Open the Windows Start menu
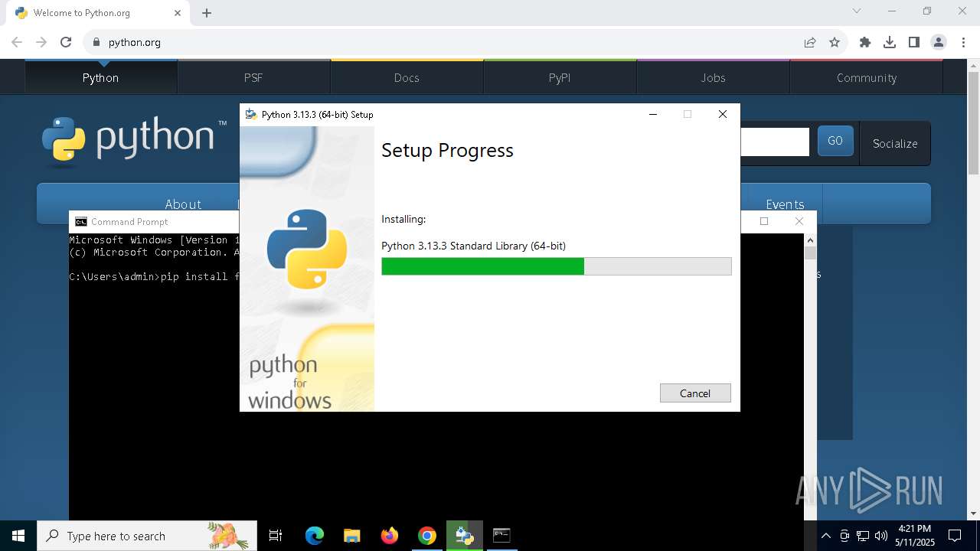Viewport: 980px width, 551px height. [18, 536]
